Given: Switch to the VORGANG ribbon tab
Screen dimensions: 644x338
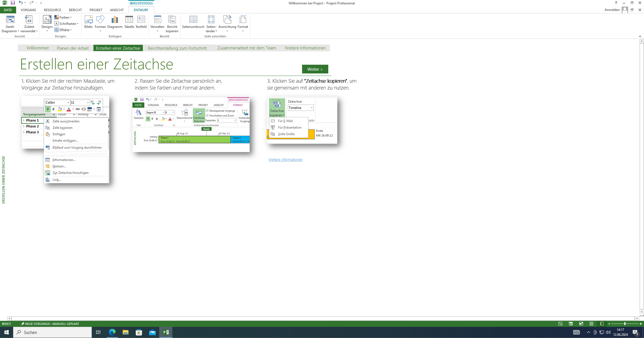Looking at the screenshot, I should coord(28,10).
